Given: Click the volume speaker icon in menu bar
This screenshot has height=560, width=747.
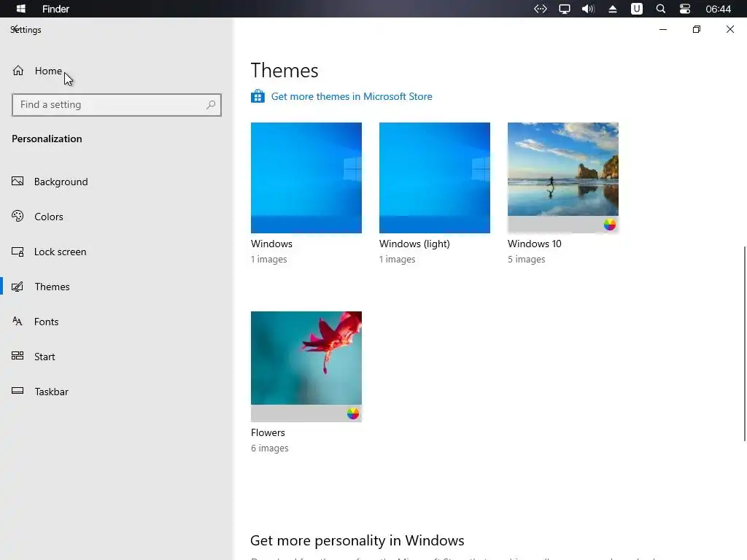Looking at the screenshot, I should pyautogui.click(x=589, y=9).
